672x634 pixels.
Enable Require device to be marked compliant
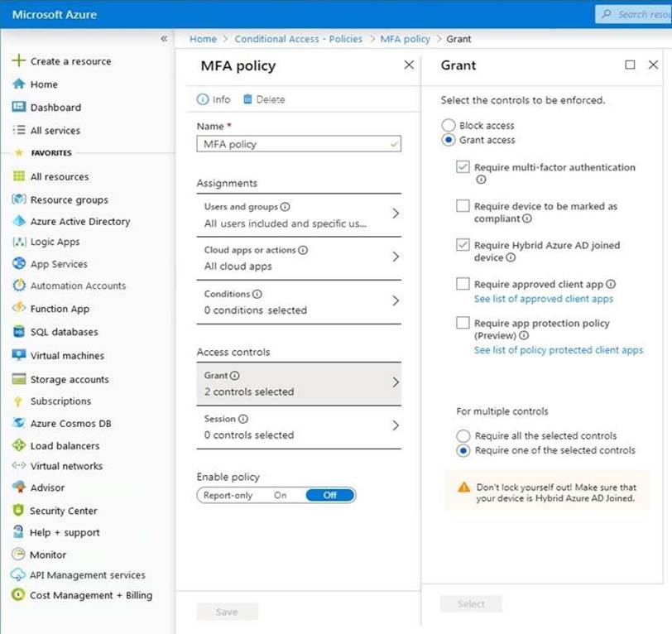(463, 206)
